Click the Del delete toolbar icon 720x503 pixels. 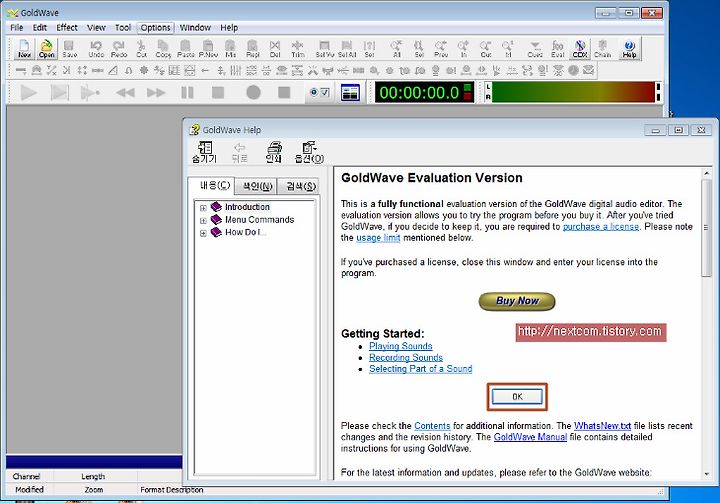tap(275, 48)
